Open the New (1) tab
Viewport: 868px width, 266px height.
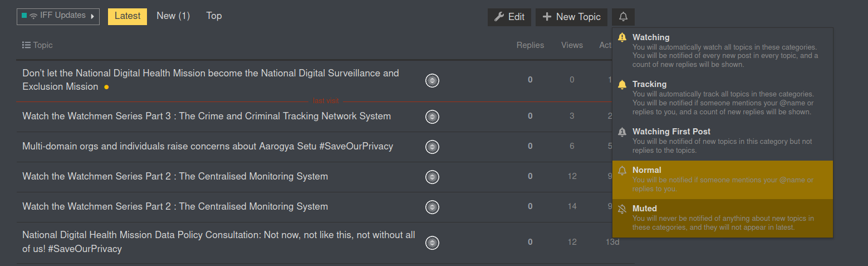point(173,16)
